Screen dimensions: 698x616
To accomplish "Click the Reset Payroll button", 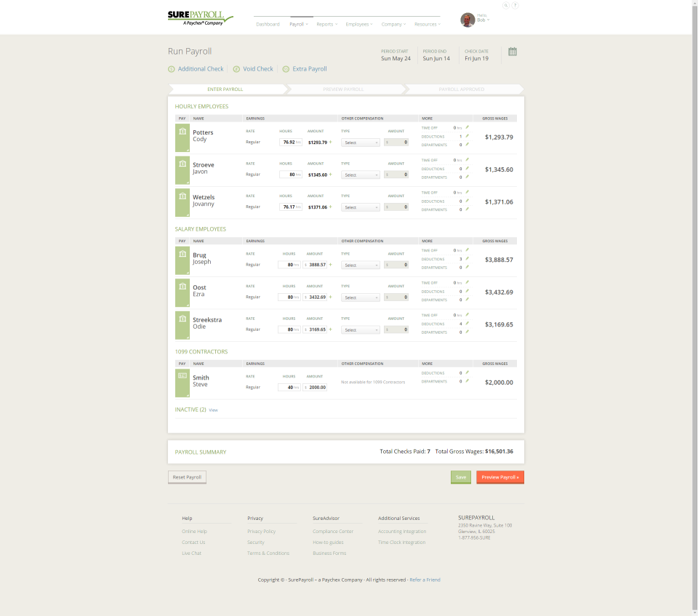I will pos(187,477).
